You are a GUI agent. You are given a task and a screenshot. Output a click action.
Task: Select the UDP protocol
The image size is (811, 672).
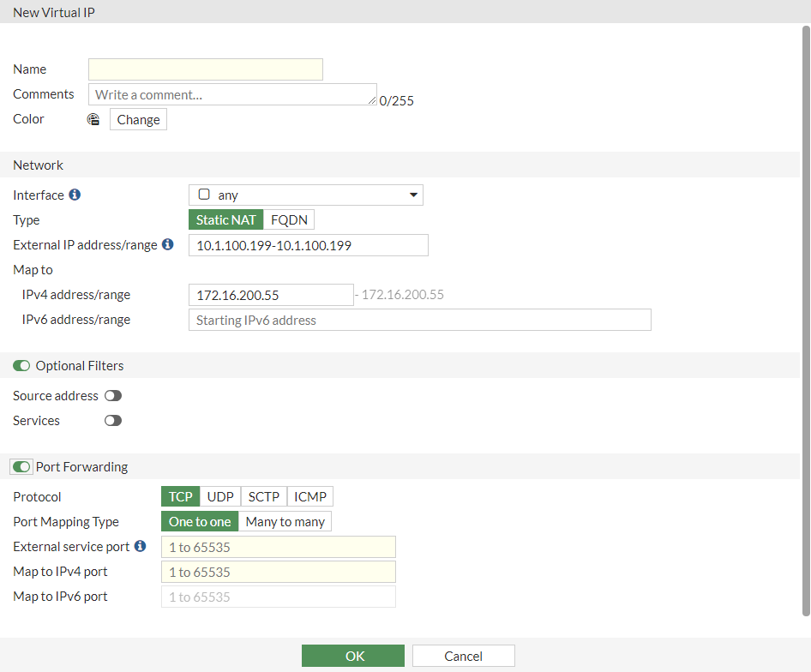[x=220, y=497]
